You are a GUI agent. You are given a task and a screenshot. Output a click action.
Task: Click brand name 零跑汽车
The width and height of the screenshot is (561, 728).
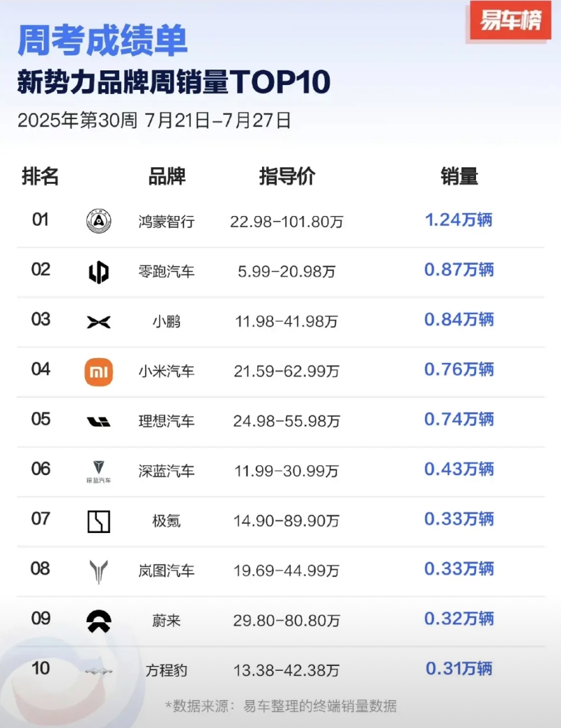(x=167, y=271)
